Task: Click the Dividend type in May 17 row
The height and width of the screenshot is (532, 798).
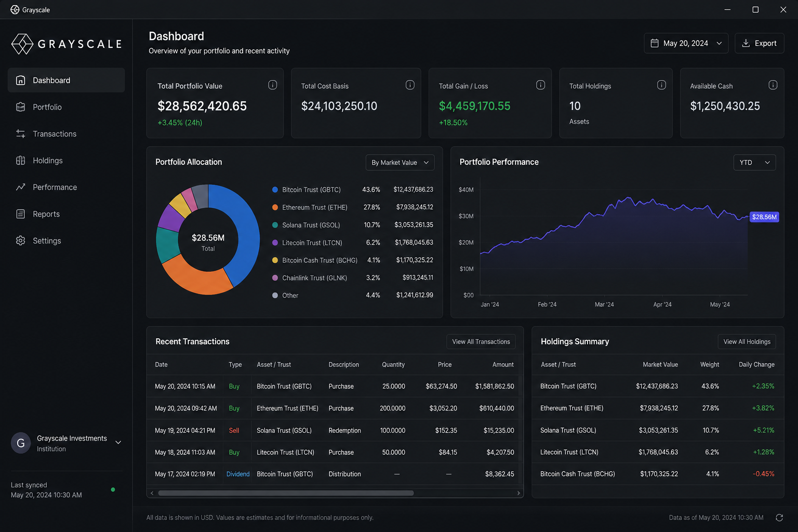Action: (x=238, y=474)
